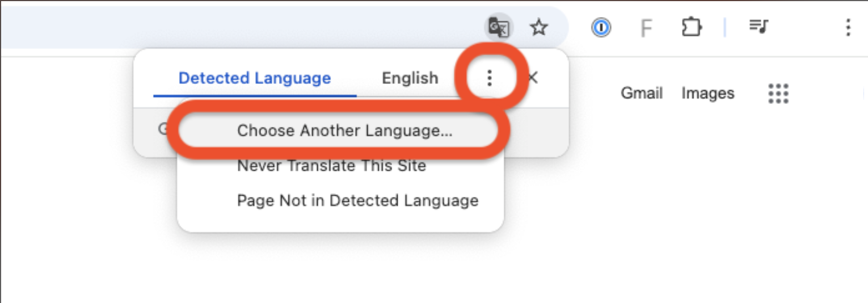Select the Detected Language tab
868x303 pixels.
pyautogui.click(x=255, y=78)
